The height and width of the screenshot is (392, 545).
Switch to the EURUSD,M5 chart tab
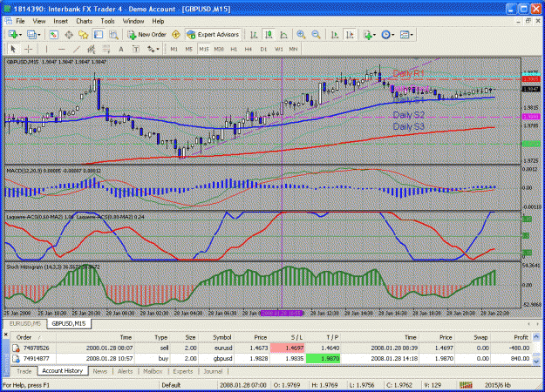click(25, 323)
